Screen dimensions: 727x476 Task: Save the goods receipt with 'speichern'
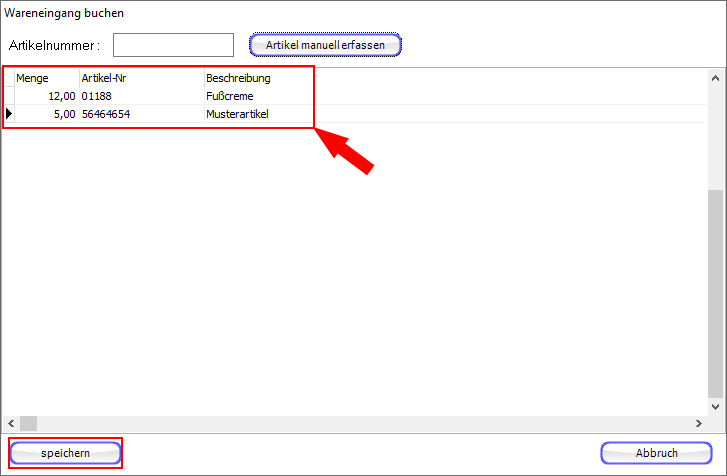coord(66,453)
